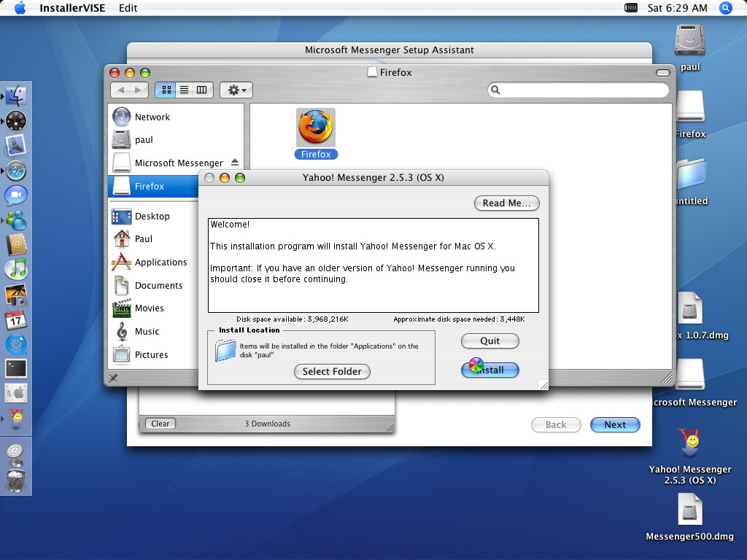Open Documents in Finder sidebar
747x560 pixels.
[153, 285]
